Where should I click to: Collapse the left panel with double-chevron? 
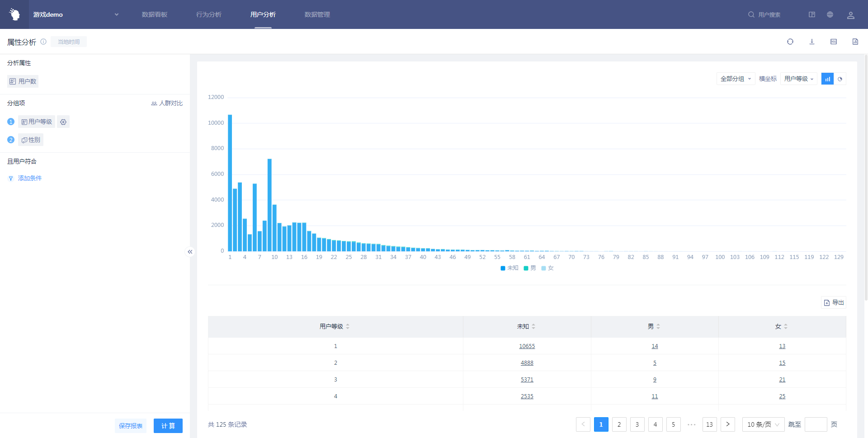tap(190, 252)
